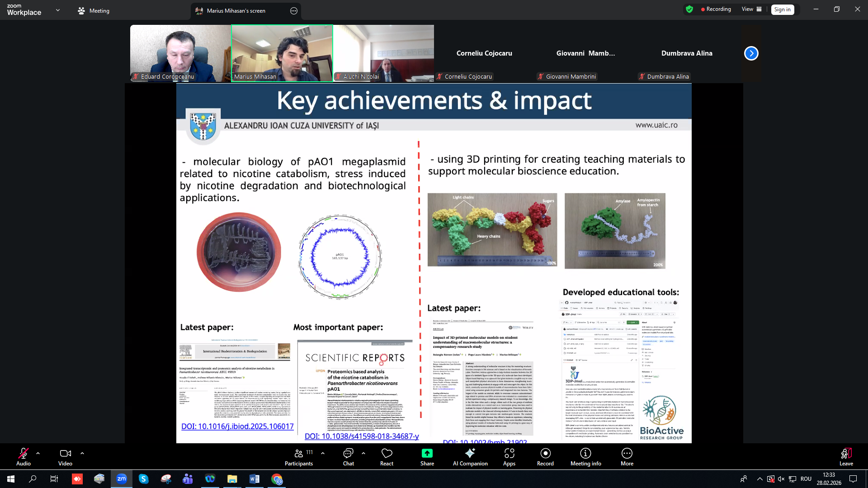Expand the Zoom Workplace dropdown arrow
Image resolution: width=868 pixels, height=488 pixels.
(x=58, y=10)
